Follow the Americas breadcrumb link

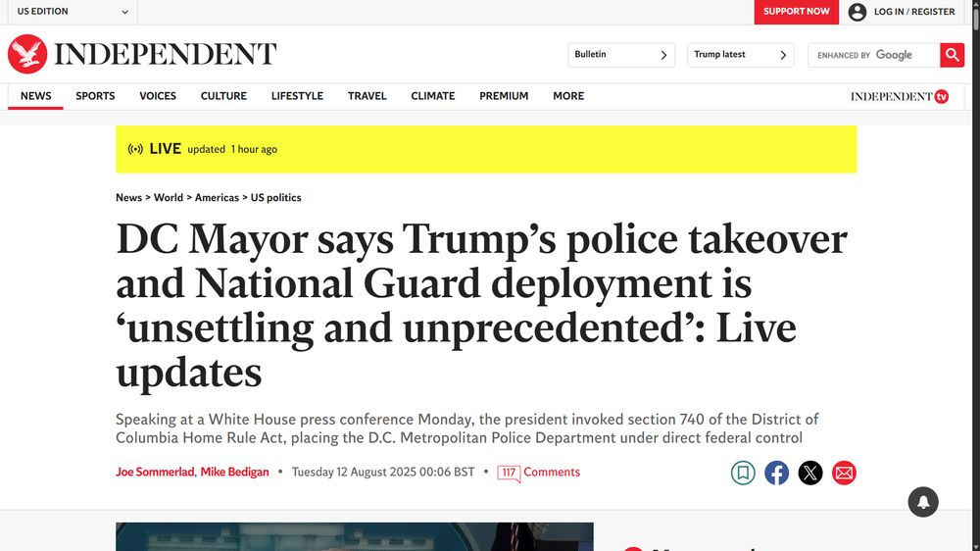217,198
